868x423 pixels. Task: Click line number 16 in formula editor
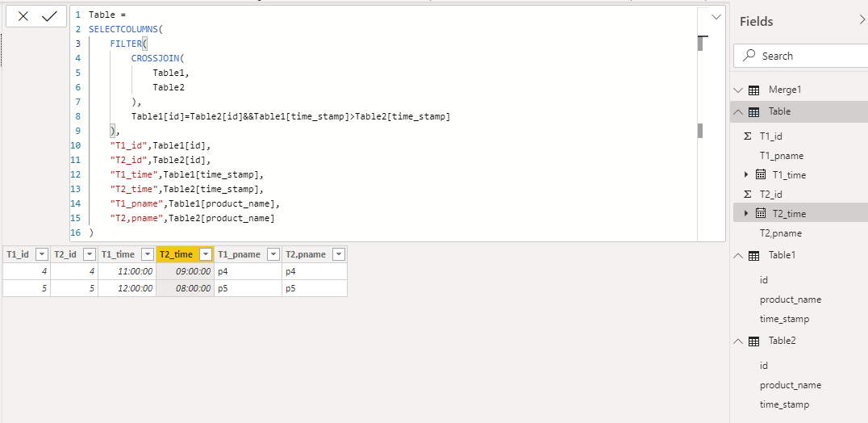pos(75,232)
